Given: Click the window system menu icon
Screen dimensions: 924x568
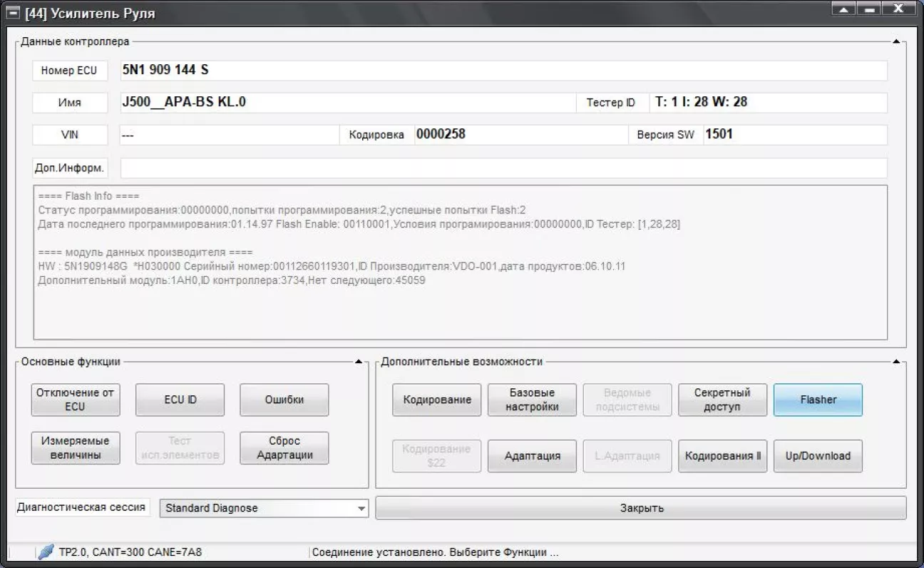Looking at the screenshot, I should tap(12, 13).
